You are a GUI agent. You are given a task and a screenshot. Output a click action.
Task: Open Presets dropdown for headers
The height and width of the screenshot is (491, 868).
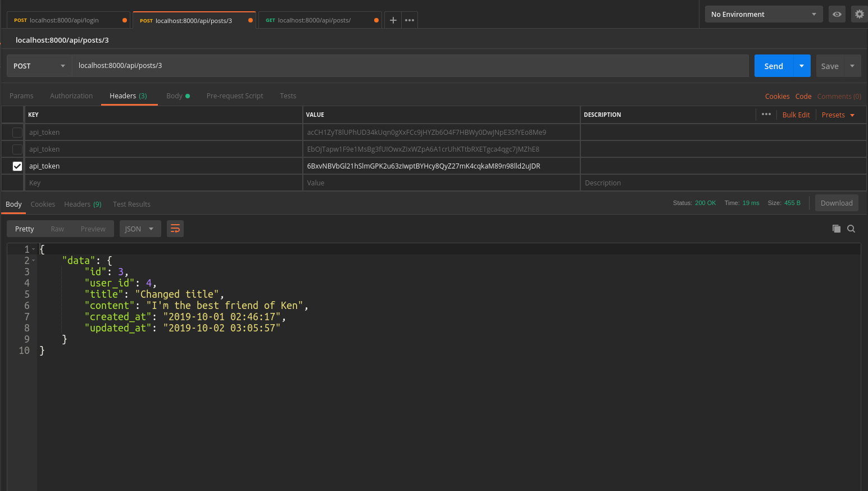tap(838, 115)
